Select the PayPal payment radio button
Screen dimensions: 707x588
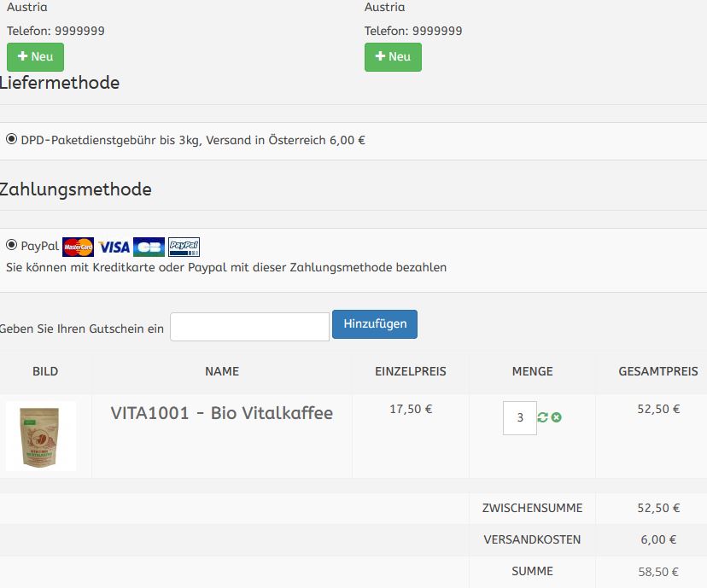(x=11, y=245)
